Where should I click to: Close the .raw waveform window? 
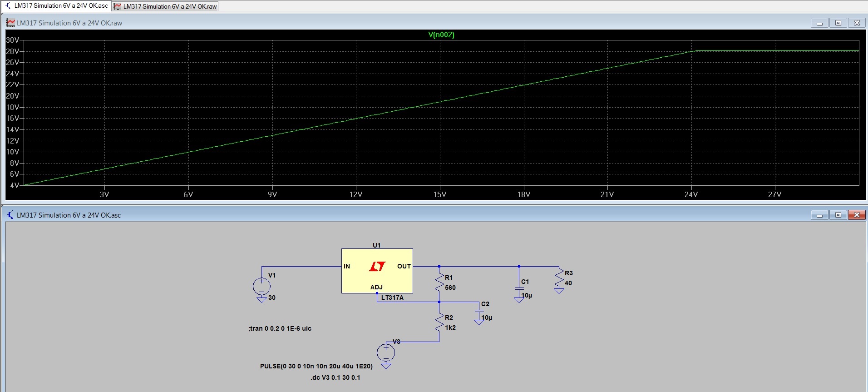857,23
